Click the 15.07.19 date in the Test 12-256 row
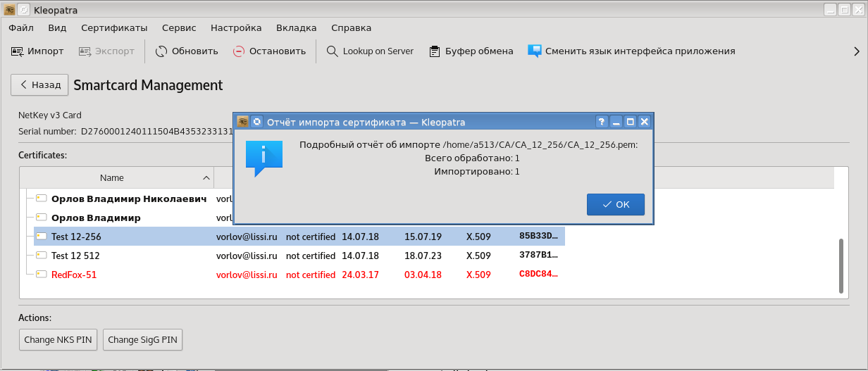 click(x=423, y=237)
